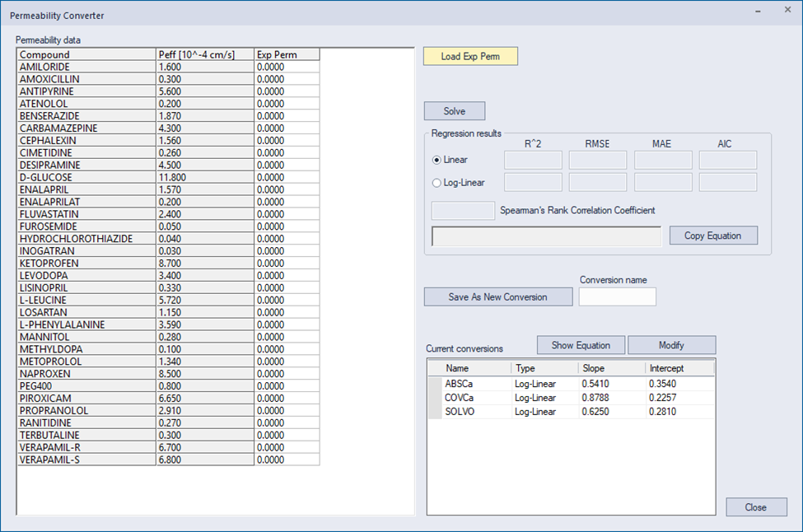This screenshot has height=532, width=803.
Task: Click the equation text field
Action: (546, 236)
